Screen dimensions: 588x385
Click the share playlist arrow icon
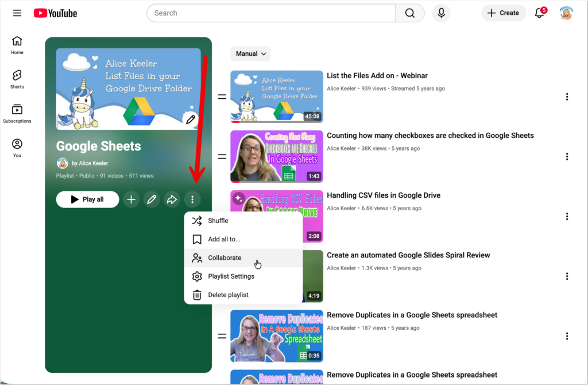[172, 199]
